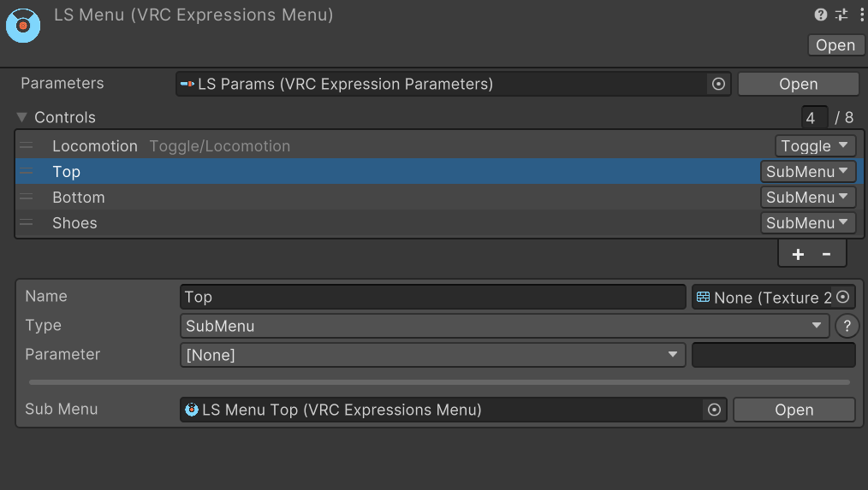Image resolution: width=868 pixels, height=490 pixels.
Task: Click the texture object picker circle beside Name
Action: [843, 297]
